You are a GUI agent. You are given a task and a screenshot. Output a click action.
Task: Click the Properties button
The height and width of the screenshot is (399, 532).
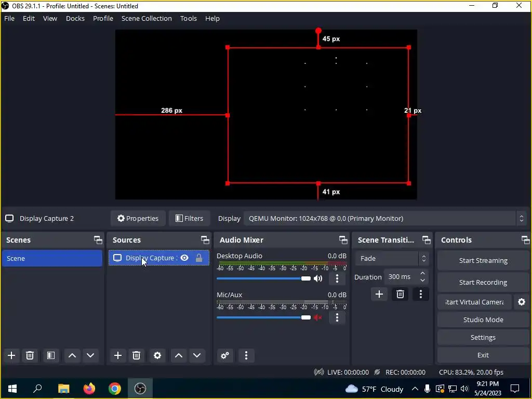click(x=138, y=219)
